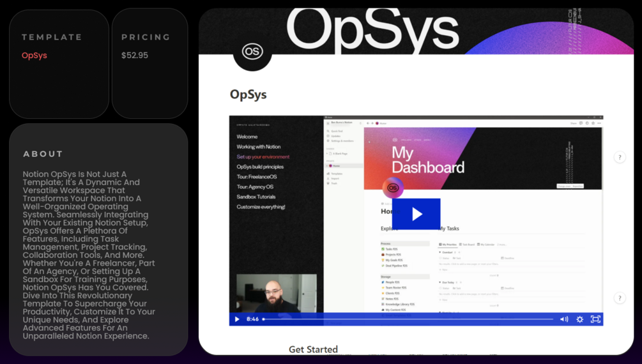Click the round OS logo on the page header

(x=252, y=52)
